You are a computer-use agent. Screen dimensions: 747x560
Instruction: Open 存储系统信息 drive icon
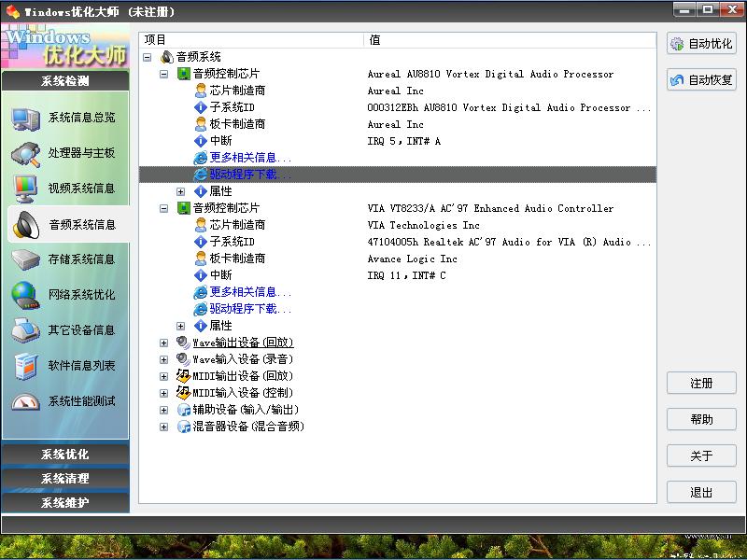25,260
